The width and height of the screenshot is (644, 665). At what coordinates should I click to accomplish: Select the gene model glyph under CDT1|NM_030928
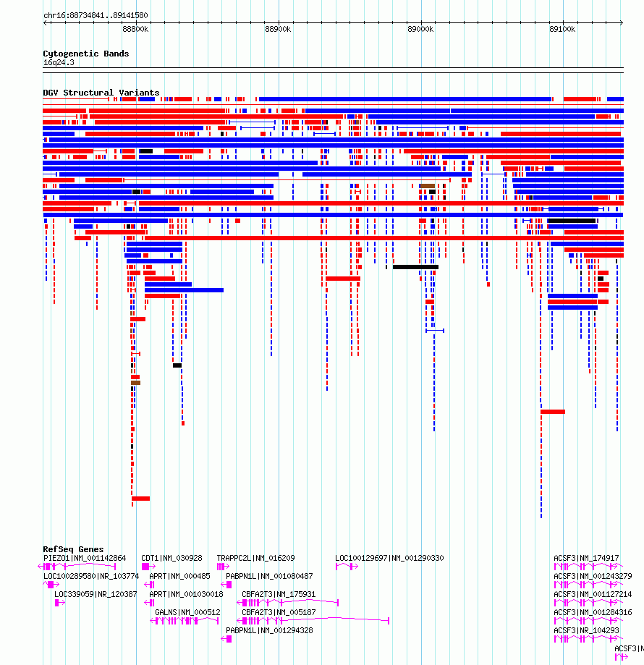[x=148, y=567]
